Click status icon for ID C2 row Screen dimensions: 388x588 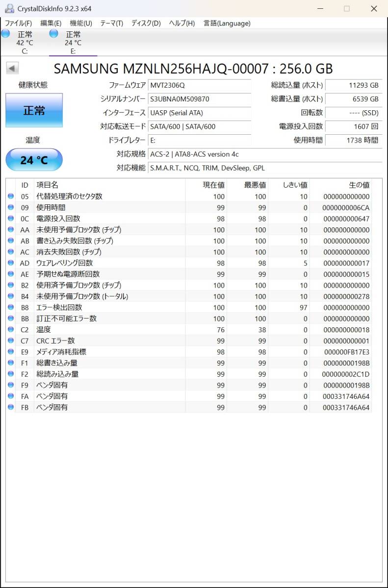[11, 329]
